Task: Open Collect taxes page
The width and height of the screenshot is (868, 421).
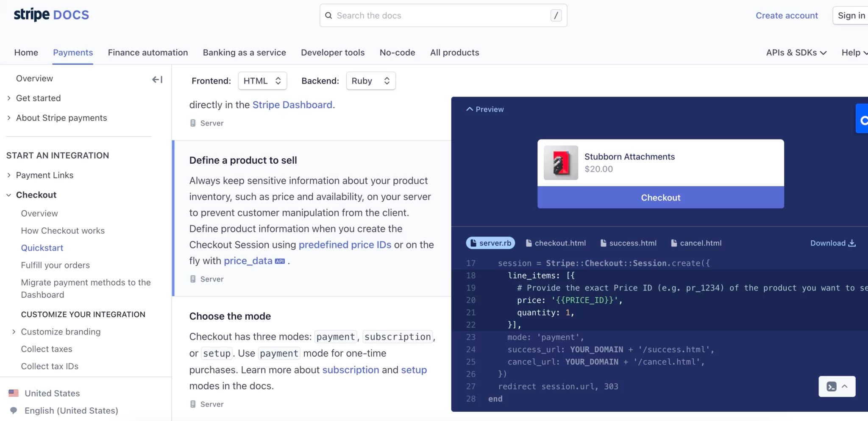Action: pos(47,349)
